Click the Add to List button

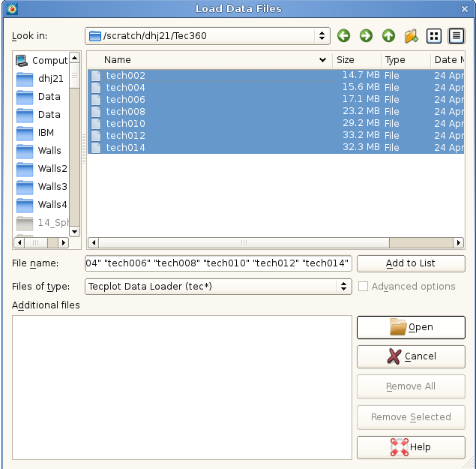coord(411,263)
